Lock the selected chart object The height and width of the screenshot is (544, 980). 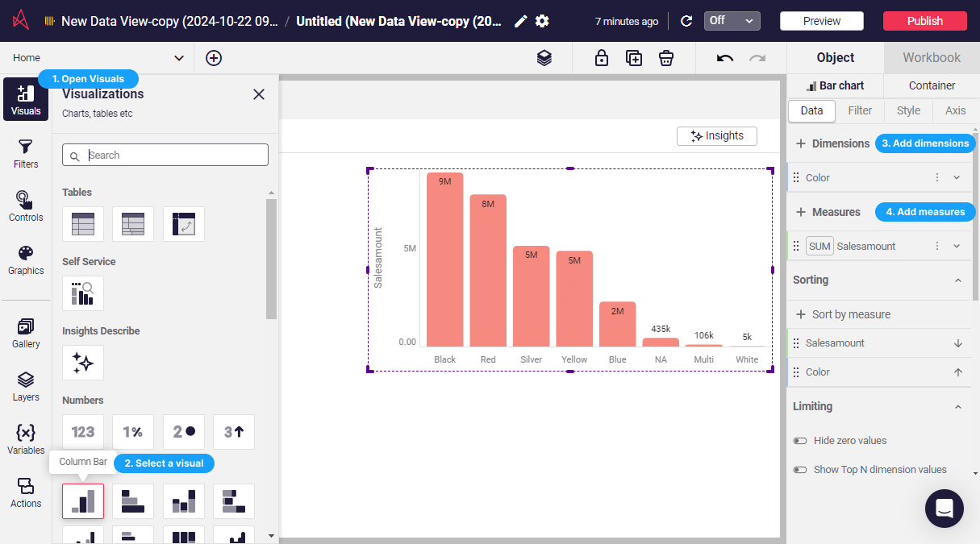(602, 57)
